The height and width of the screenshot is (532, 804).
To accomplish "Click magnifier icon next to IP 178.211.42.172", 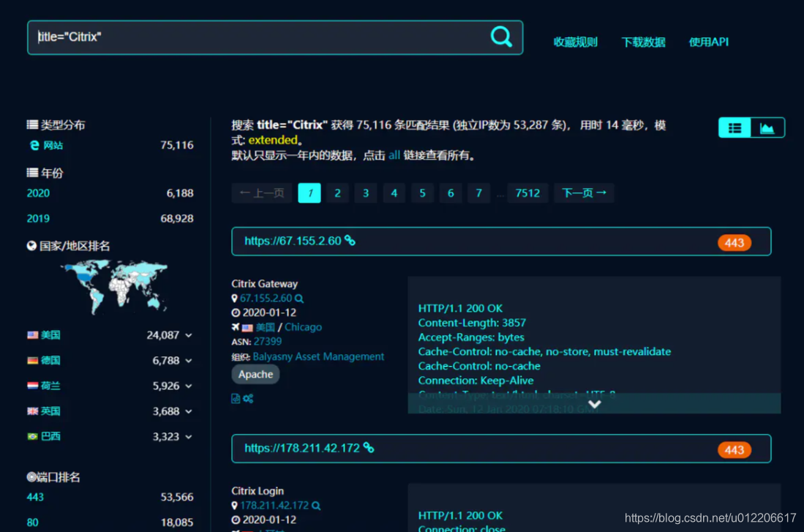I will (x=316, y=506).
